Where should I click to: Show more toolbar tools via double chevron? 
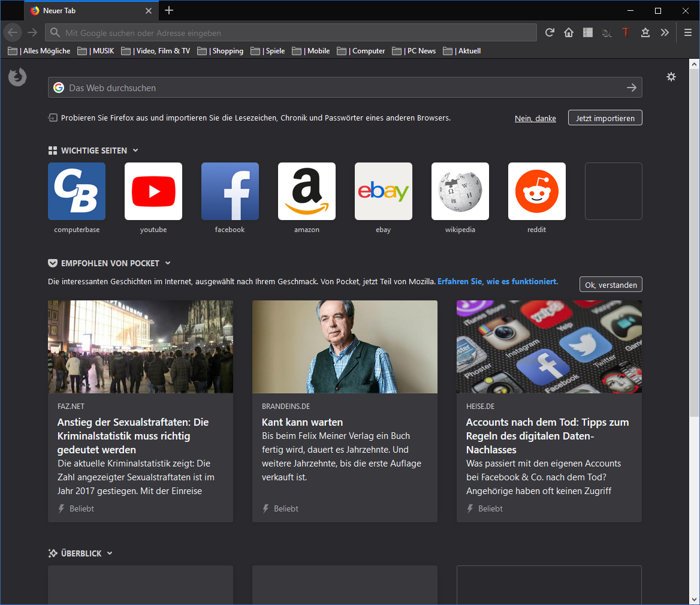tap(665, 32)
